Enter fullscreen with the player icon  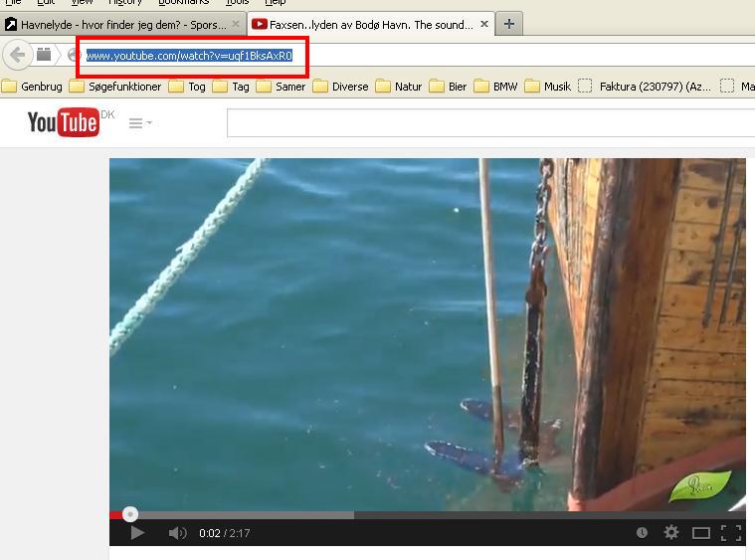[731, 533]
